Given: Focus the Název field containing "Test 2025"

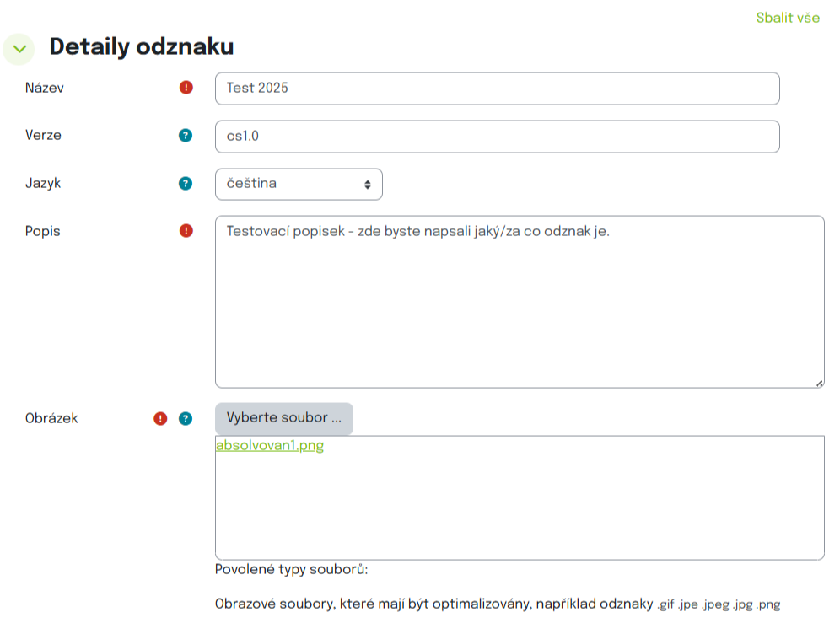Looking at the screenshot, I should 497,89.
